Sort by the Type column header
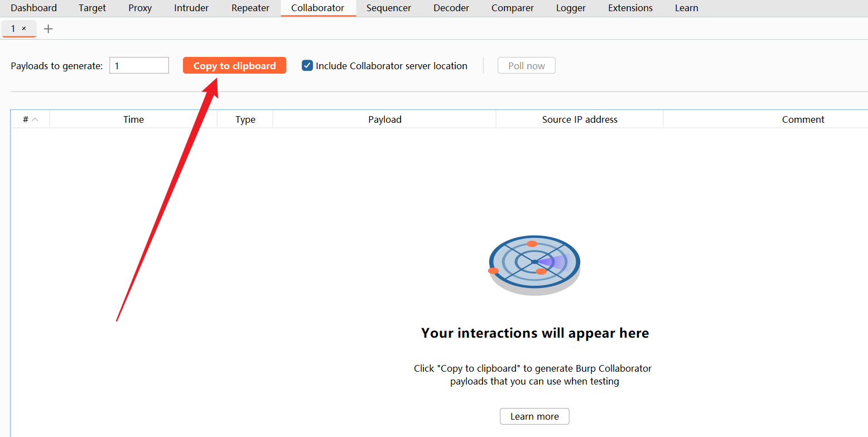Image resolution: width=868 pixels, height=437 pixels. pos(245,119)
